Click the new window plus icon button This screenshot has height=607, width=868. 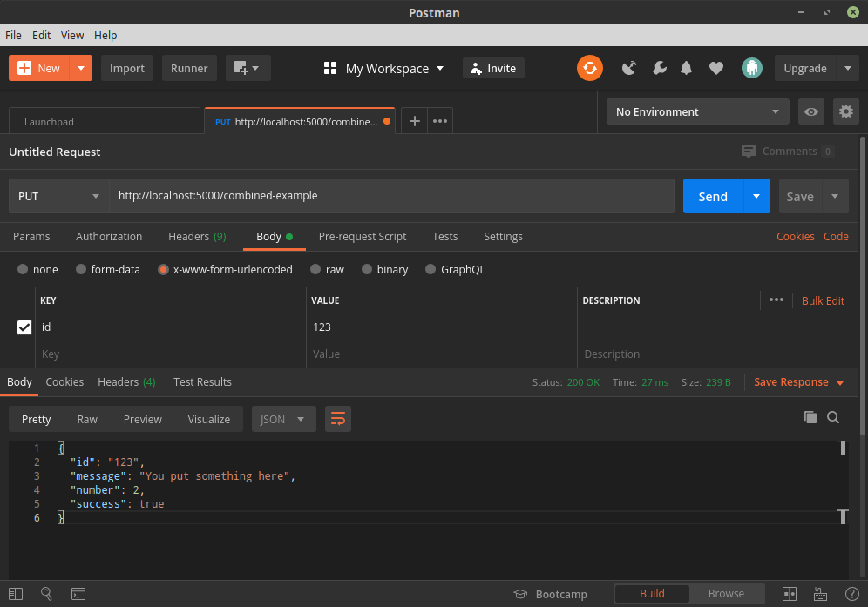click(248, 68)
